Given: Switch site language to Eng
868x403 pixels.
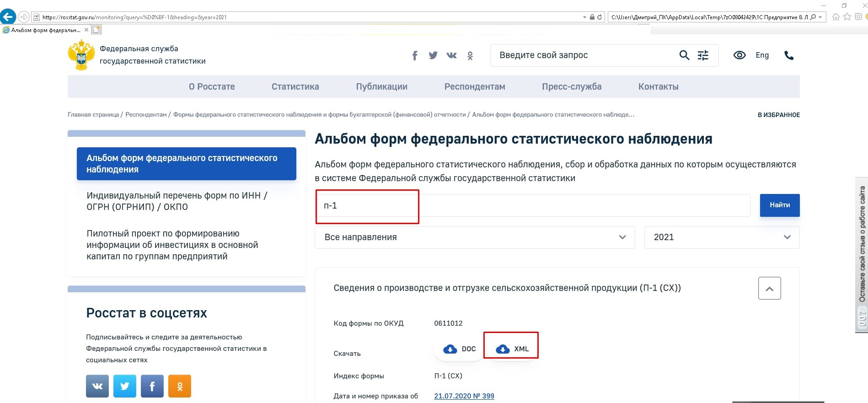Looking at the screenshot, I should coord(762,55).
